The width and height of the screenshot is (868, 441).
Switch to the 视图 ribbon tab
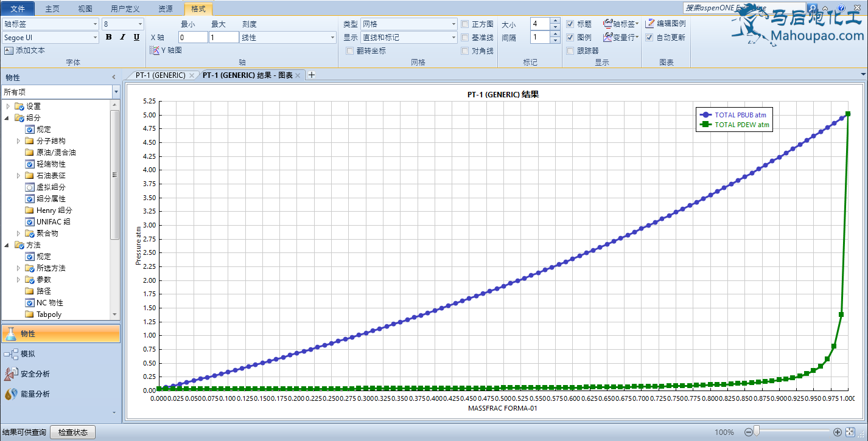pos(85,9)
